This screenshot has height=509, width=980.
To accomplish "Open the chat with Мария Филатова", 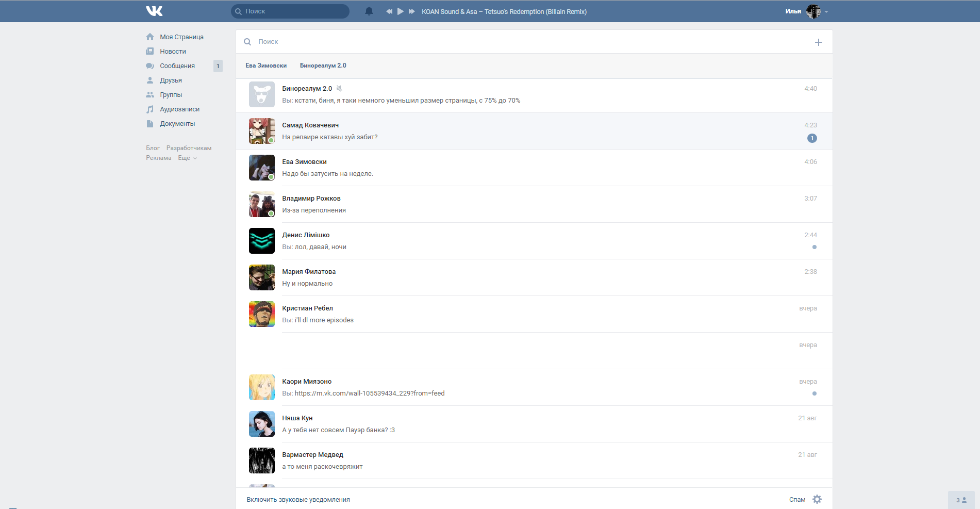I will [x=534, y=277].
